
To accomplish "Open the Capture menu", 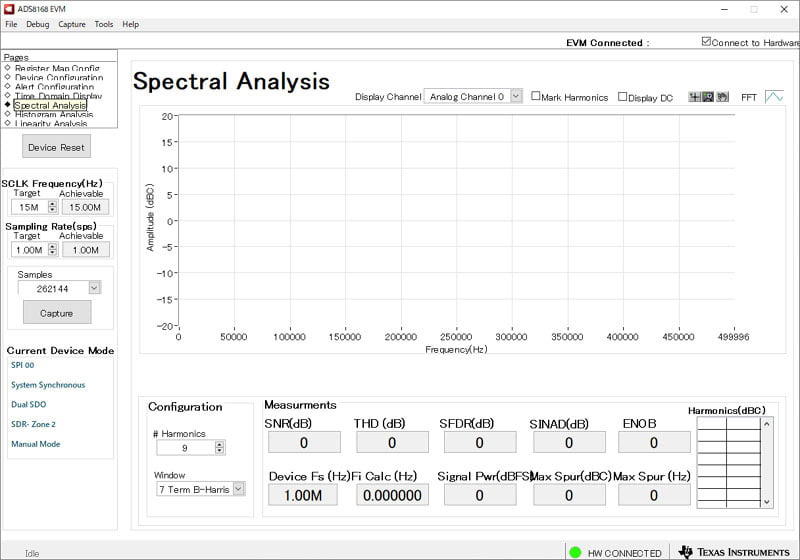I will click(x=72, y=24).
